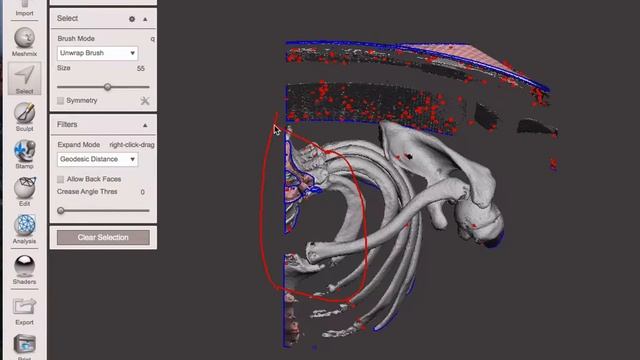Open the Stamp tool
Image resolution: width=640 pixels, height=360 pixels.
coord(24,154)
